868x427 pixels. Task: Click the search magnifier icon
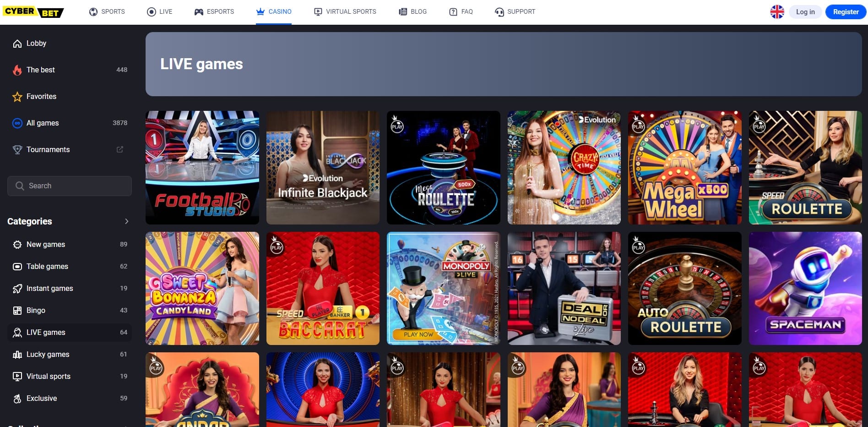[x=20, y=186]
